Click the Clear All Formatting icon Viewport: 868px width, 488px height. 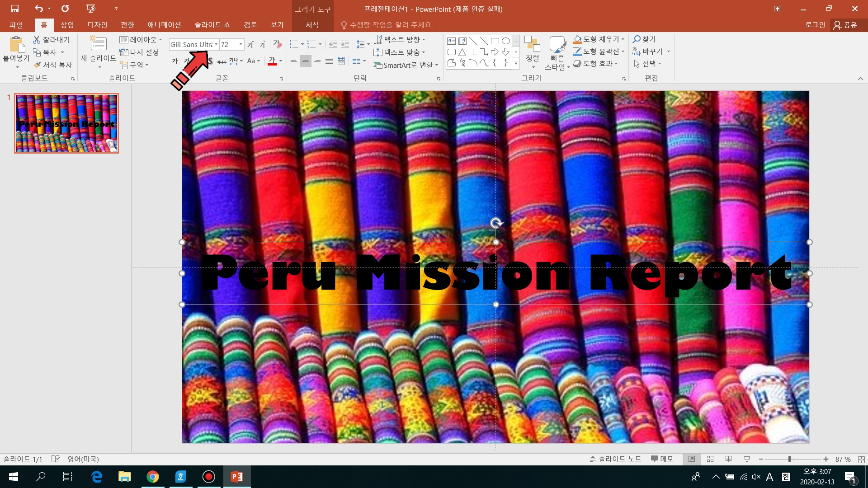(277, 44)
